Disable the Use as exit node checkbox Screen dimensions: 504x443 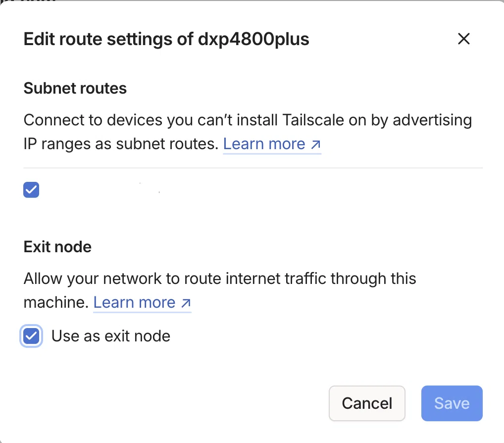click(31, 336)
